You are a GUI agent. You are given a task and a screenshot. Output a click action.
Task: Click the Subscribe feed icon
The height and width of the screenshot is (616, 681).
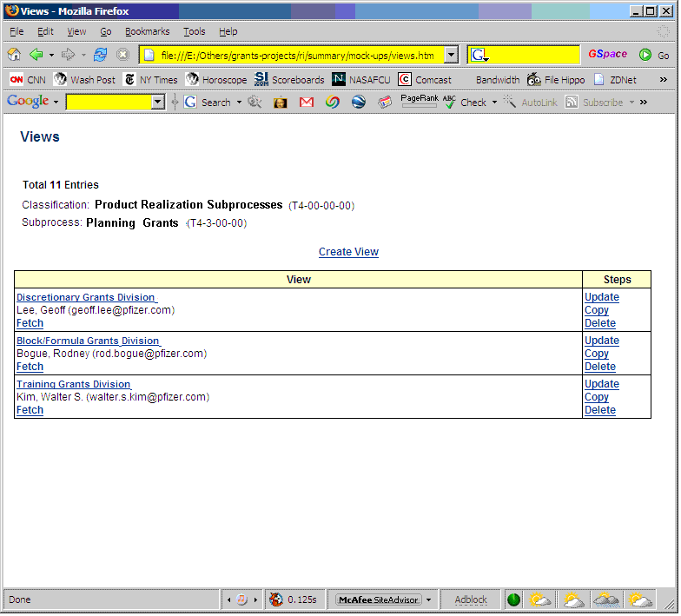pos(572,103)
